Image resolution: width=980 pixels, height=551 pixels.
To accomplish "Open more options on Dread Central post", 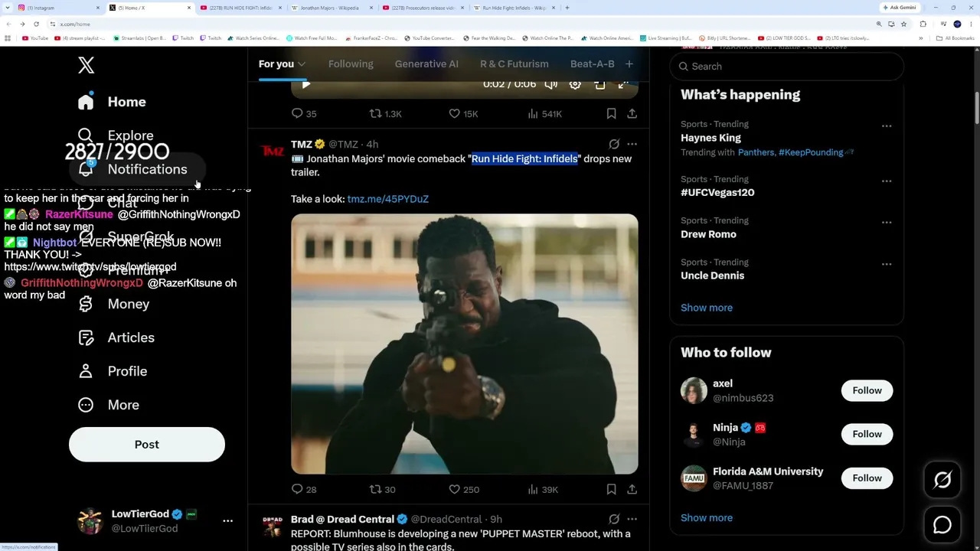I will (632, 519).
